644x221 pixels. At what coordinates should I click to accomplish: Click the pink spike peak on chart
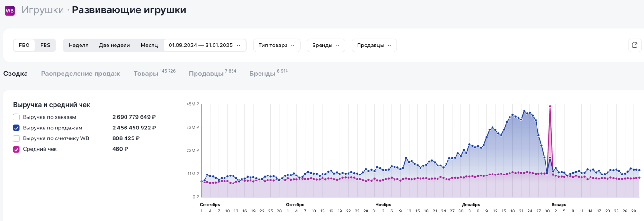550,106
